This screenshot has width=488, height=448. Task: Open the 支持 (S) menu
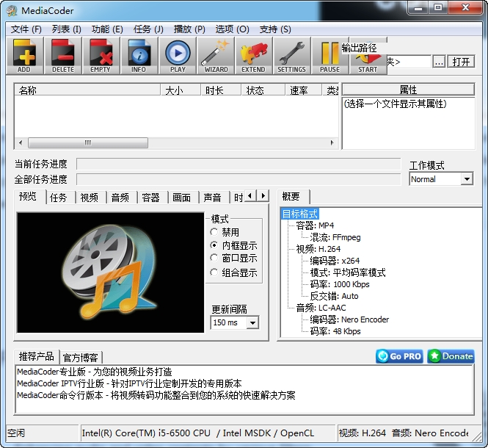[275, 29]
